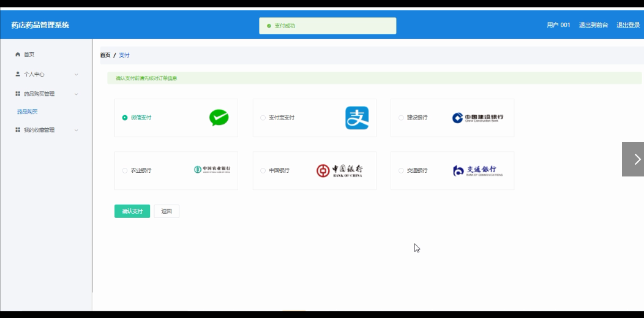Click 支付 in the breadcrumb
The height and width of the screenshot is (318, 644).
tap(124, 55)
